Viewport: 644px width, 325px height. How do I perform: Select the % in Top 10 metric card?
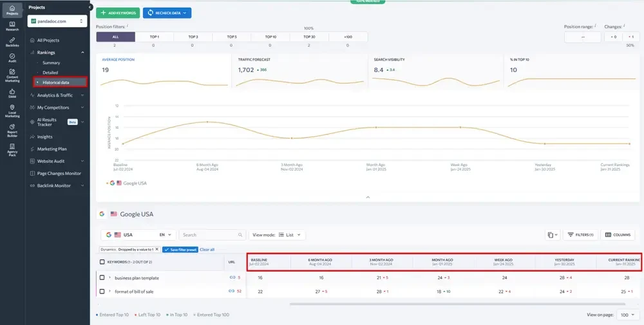(x=572, y=71)
